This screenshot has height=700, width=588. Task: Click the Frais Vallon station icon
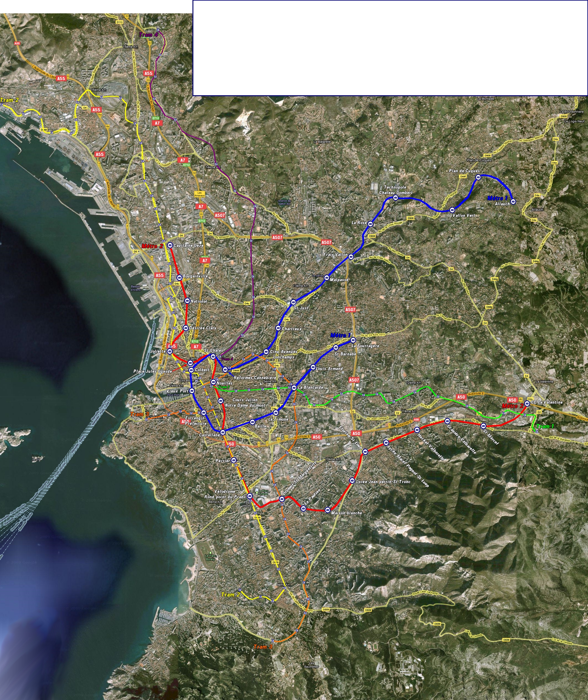351,257
